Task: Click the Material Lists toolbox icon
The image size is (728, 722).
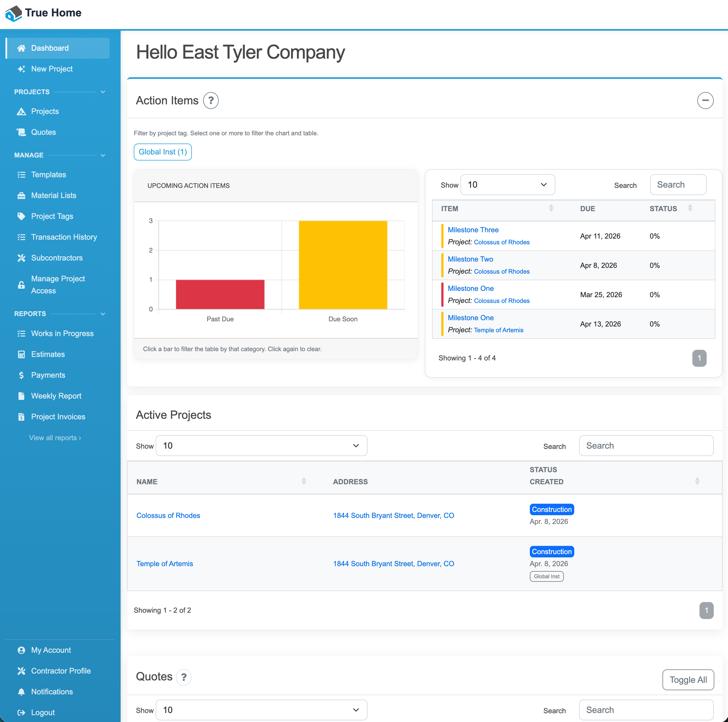Action: (x=21, y=195)
